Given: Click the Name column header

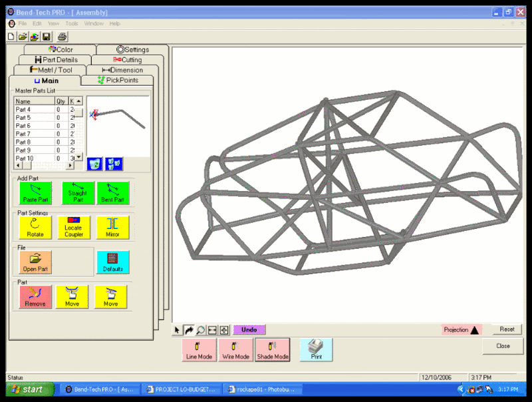Looking at the screenshot, I should 35,101.
